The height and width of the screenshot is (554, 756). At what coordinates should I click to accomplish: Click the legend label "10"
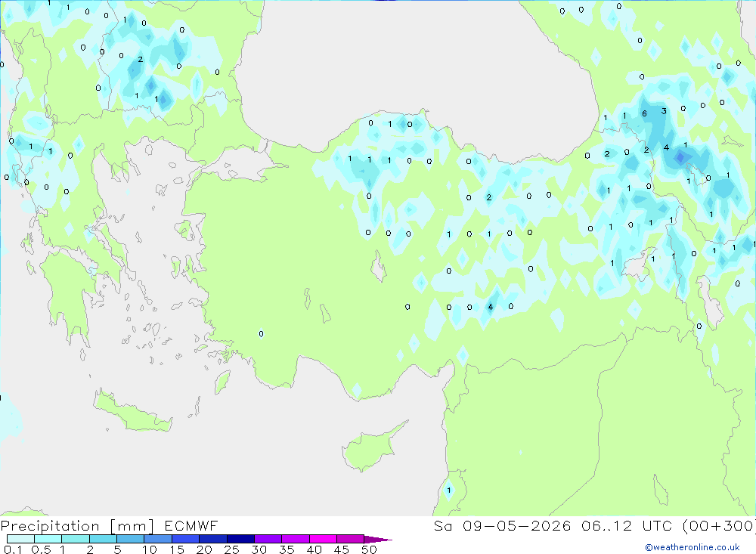coord(150,549)
